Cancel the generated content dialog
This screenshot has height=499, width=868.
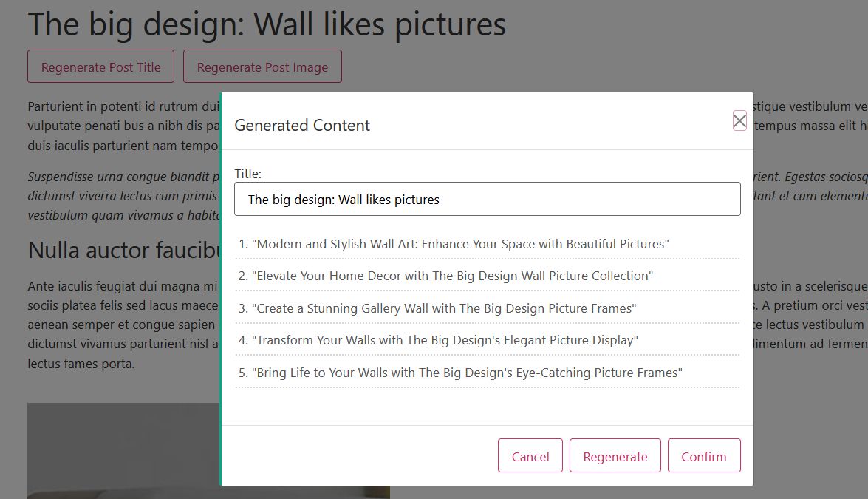pos(530,456)
